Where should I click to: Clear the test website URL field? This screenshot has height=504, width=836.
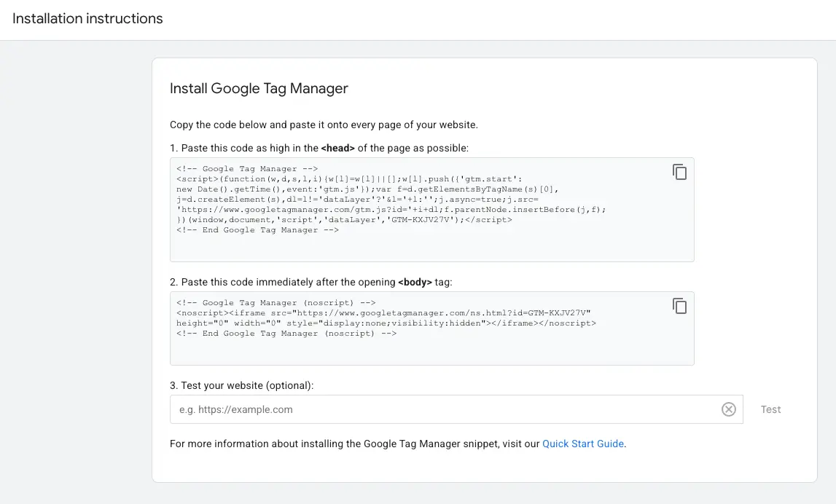point(728,409)
